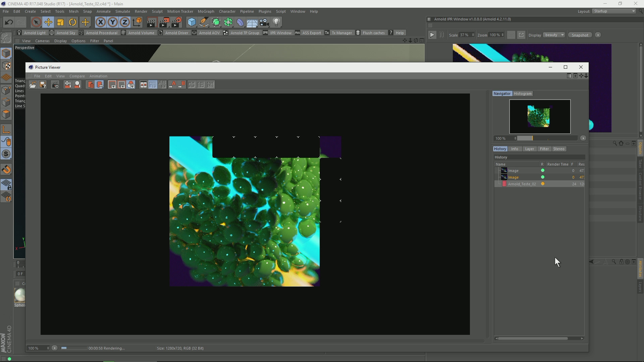644x362 pixels.
Task: Click the navigator preview thumbnail
Action: [x=540, y=117]
